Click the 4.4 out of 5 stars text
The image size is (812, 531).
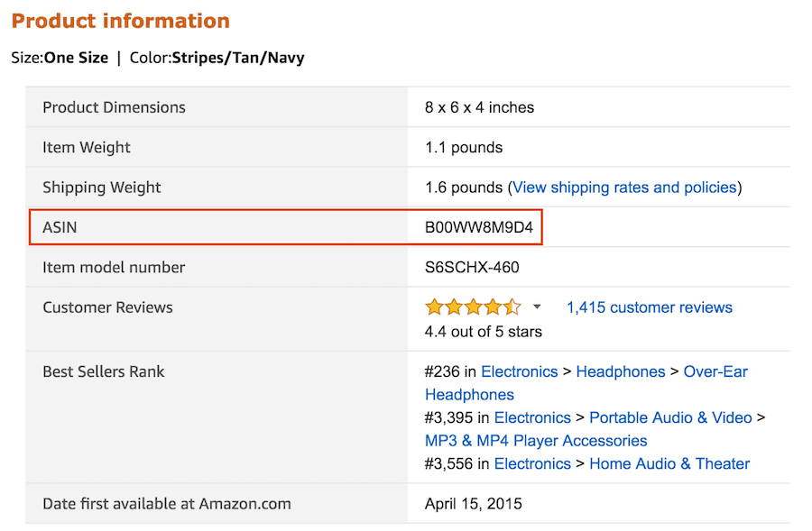pos(484,331)
